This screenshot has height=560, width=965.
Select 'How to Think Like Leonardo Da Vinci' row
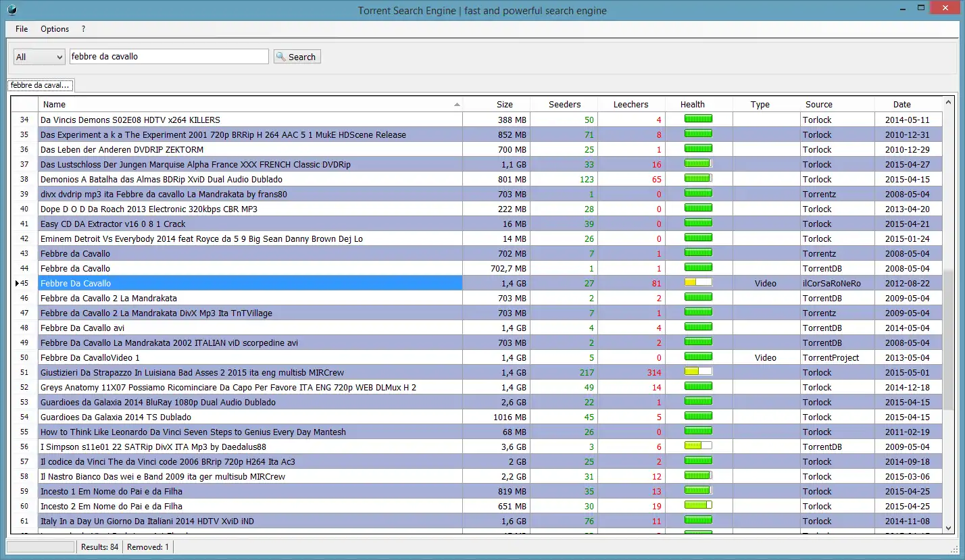477,432
